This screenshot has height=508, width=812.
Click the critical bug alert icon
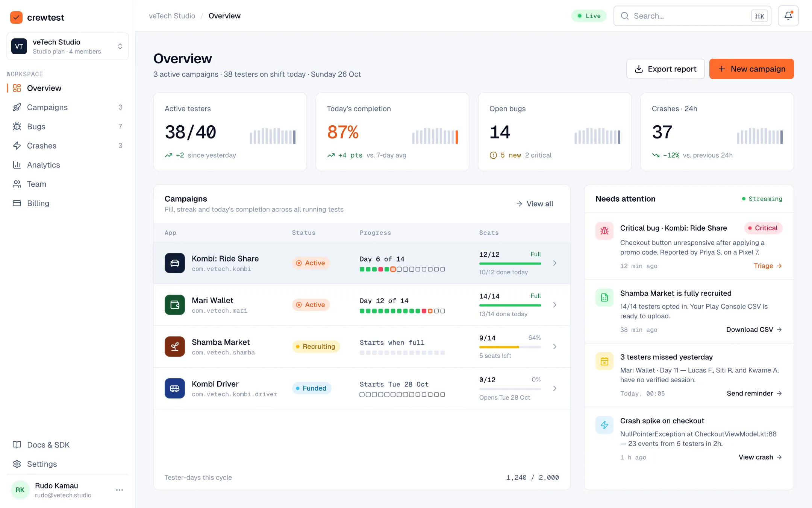tap(604, 231)
